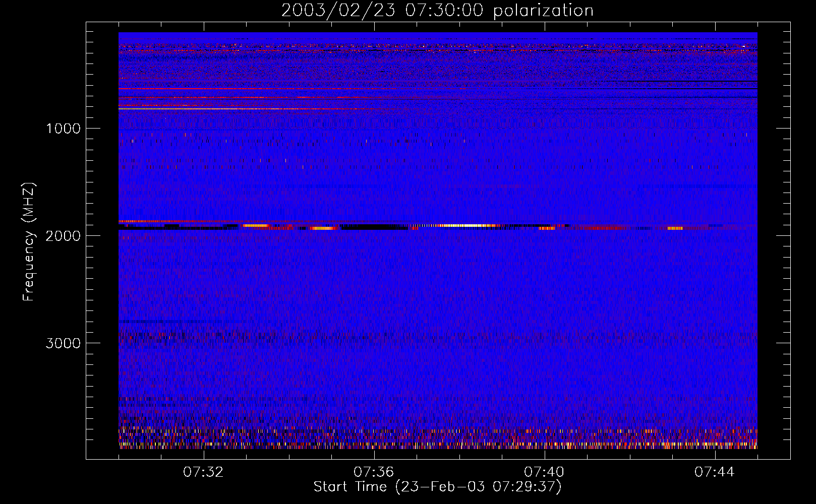Click the bright white burst near 2000 MHz
The height and width of the screenshot is (504, 816).
467,225
